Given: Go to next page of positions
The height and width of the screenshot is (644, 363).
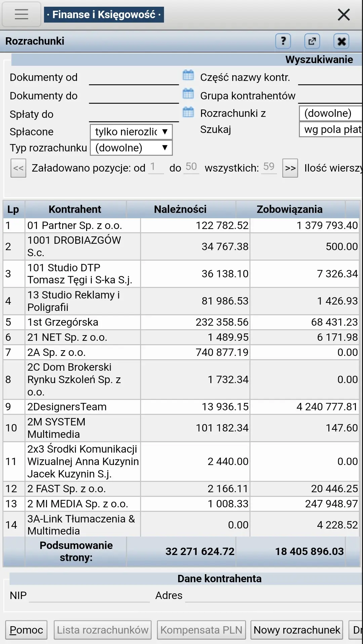Looking at the screenshot, I should [x=290, y=168].
